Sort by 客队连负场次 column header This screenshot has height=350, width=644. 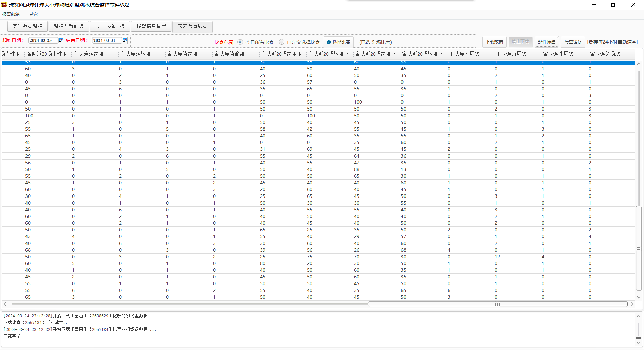tap(611, 54)
